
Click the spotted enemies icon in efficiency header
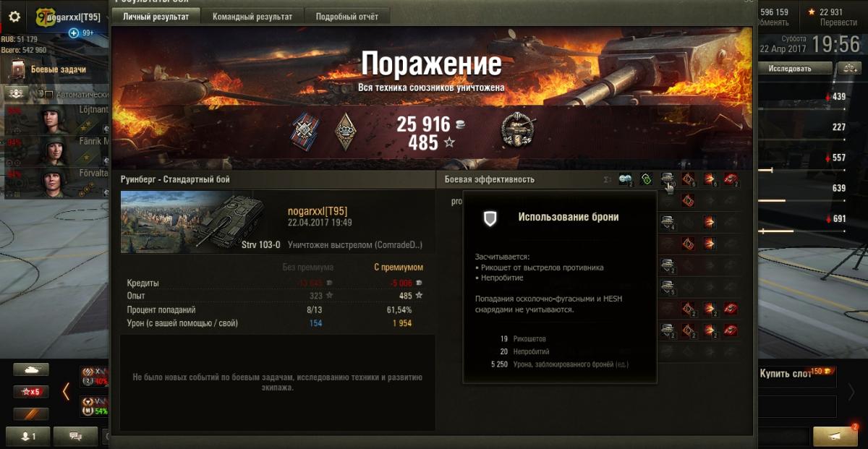click(625, 179)
